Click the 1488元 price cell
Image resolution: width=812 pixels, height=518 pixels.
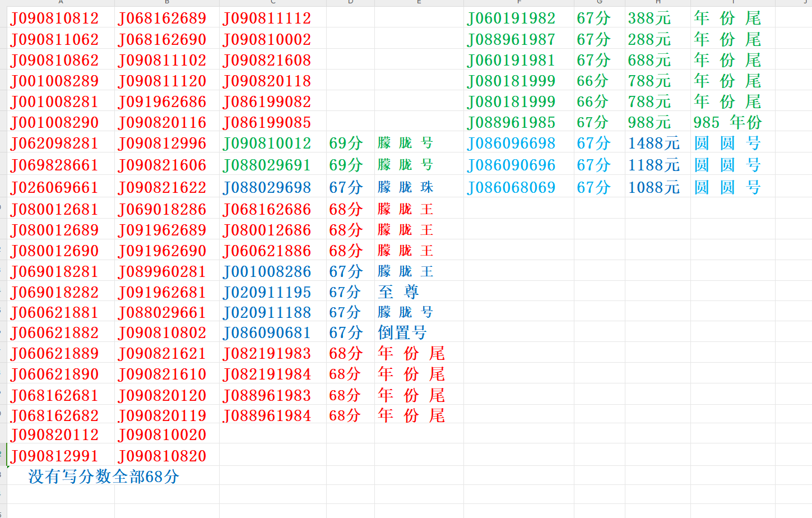pyautogui.click(x=653, y=144)
